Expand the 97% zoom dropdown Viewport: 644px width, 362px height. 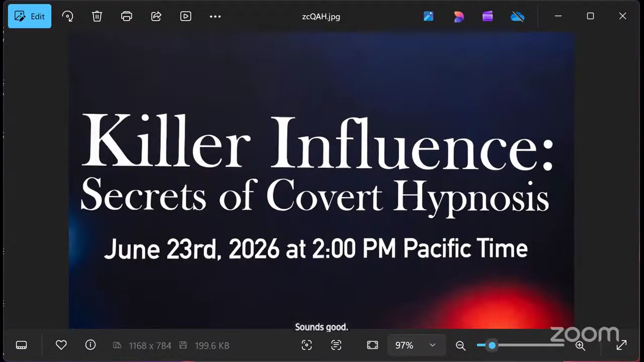(416, 345)
